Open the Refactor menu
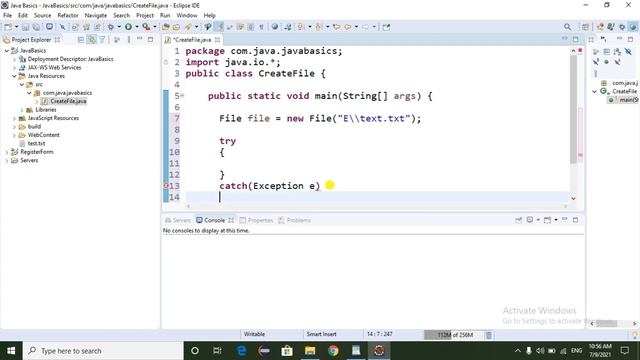Viewport: 640px width, 360px height. pos(68,16)
